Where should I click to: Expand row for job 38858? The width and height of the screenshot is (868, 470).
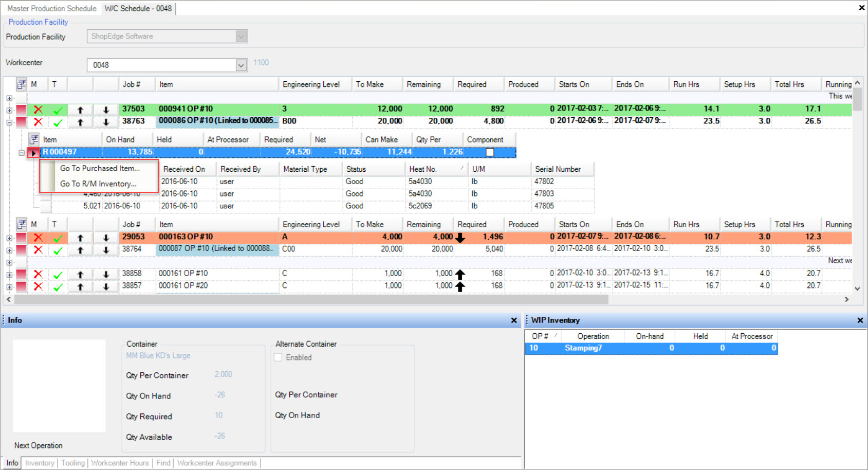pos(9,275)
